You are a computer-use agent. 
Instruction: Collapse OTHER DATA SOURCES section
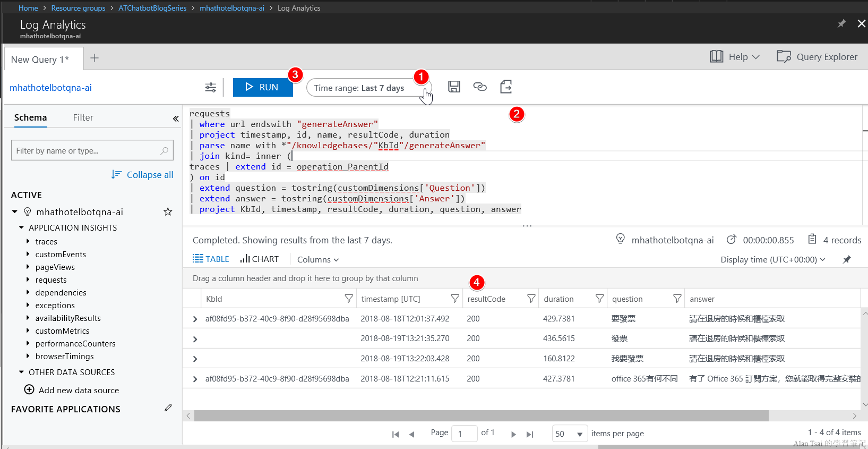[x=22, y=372]
